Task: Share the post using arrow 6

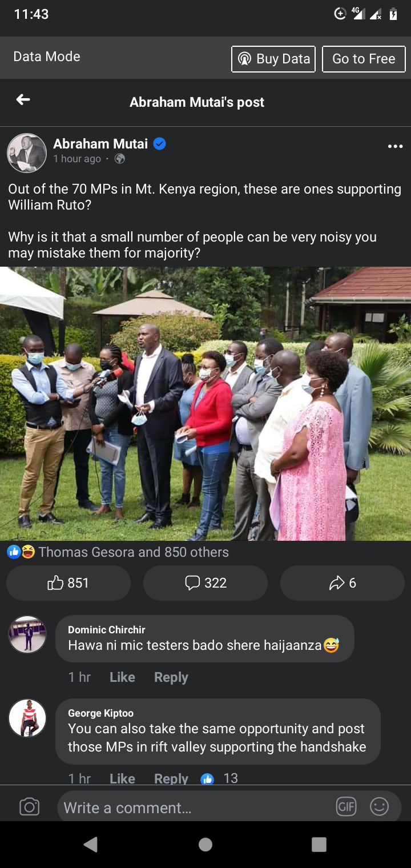Action: coord(342,583)
